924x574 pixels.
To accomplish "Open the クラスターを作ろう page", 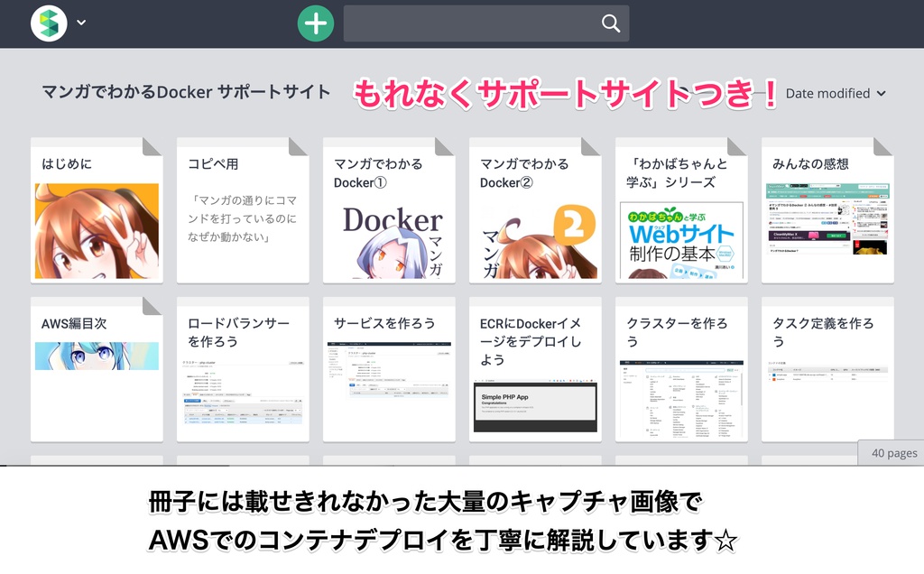I will (681, 370).
